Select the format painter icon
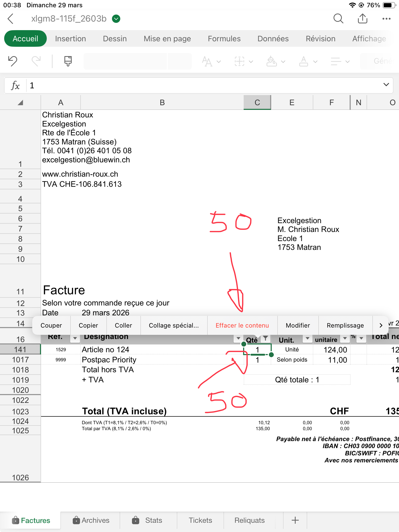Viewport: 399px width, 532px height. pyautogui.click(x=68, y=61)
